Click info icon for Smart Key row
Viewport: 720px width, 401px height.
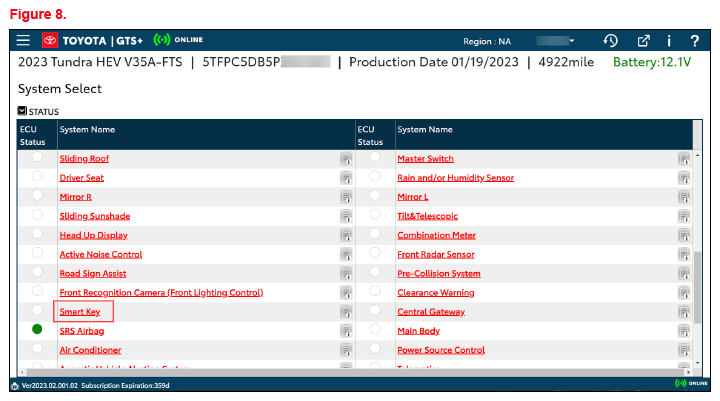tap(346, 312)
